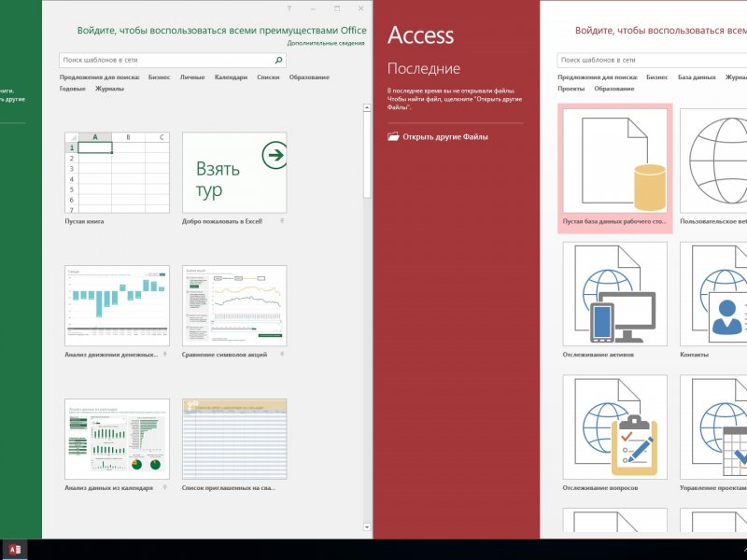
Task: Pin the Анализ данных из календаря template
Action: [x=165, y=487]
